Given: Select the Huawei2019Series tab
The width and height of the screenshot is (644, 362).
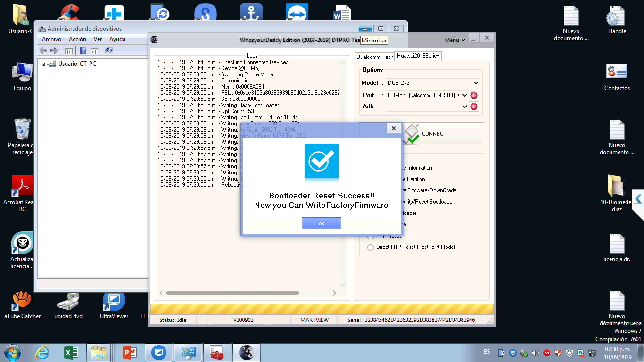Looking at the screenshot, I should (418, 56).
